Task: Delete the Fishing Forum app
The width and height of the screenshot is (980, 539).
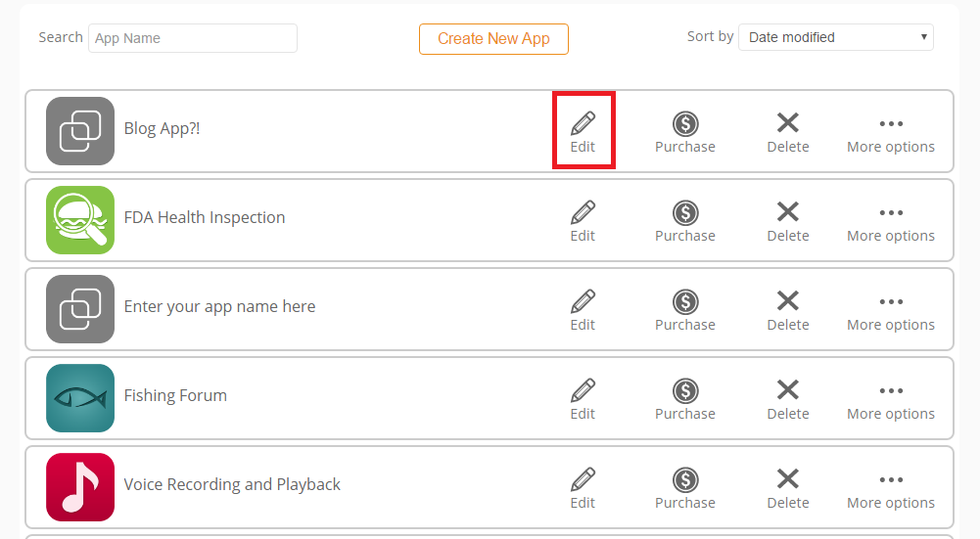Action: tap(787, 400)
